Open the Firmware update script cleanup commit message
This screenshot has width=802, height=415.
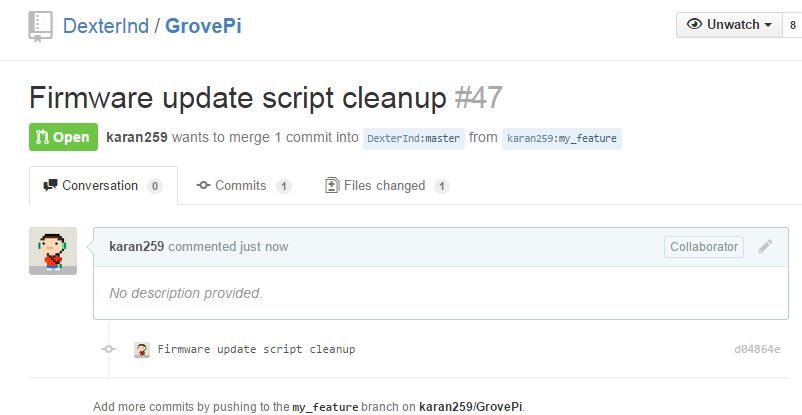point(256,350)
